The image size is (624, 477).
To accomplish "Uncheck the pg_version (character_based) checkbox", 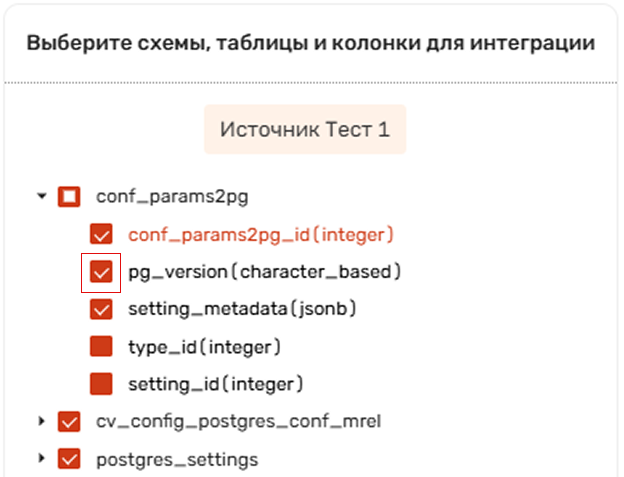I will pos(101,272).
